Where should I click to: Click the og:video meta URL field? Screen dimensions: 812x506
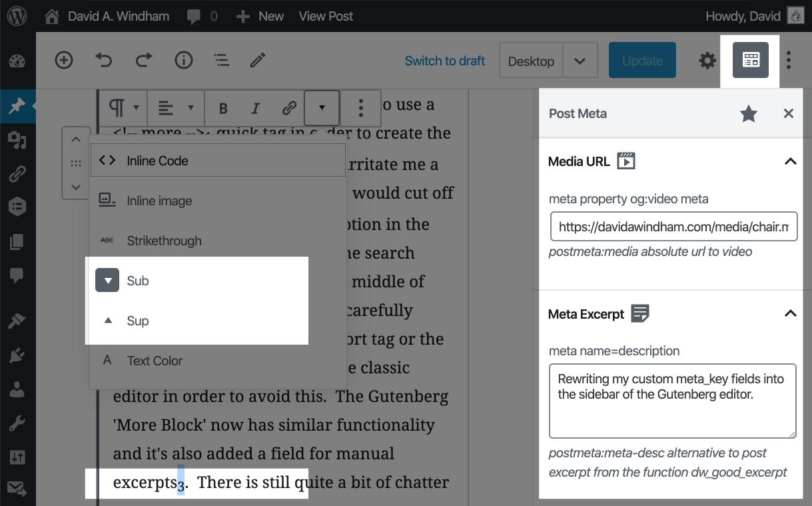[x=673, y=227]
